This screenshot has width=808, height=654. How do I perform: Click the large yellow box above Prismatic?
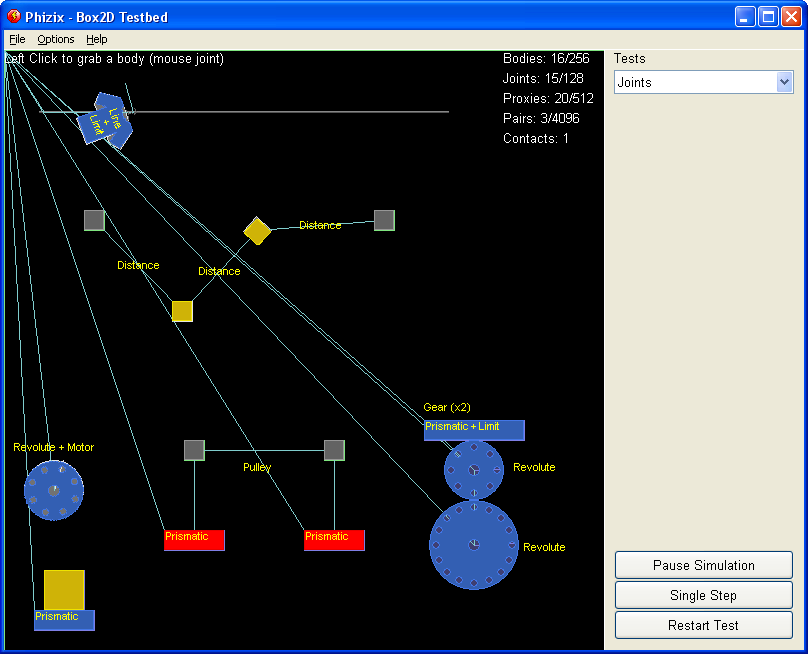click(x=64, y=589)
